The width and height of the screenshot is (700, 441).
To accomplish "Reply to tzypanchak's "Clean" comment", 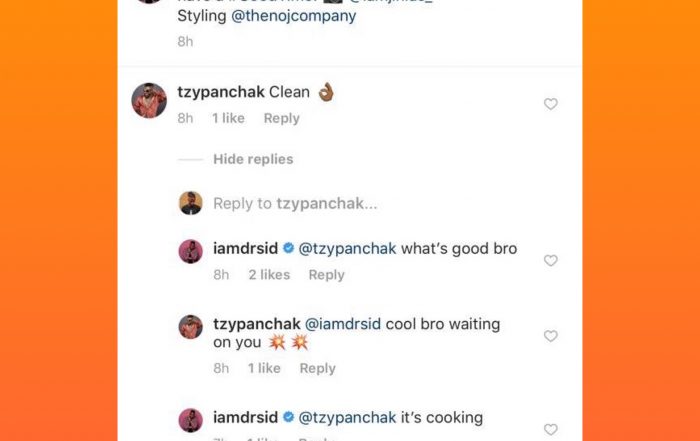I will click(x=281, y=118).
